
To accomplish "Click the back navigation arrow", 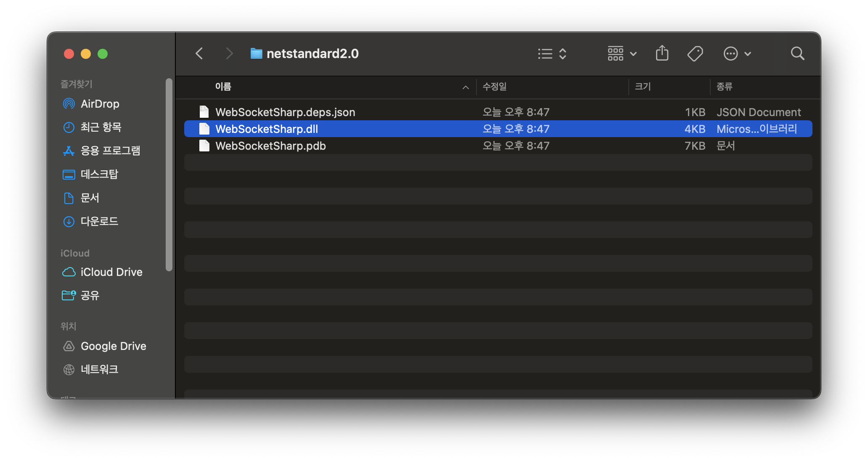I will click(x=199, y=53).
